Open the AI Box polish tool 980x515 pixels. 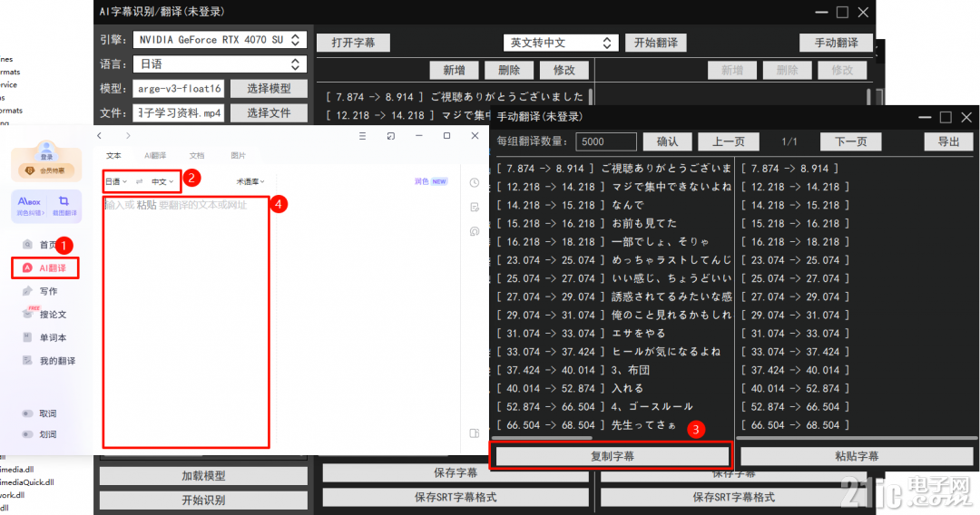(29, 206)
